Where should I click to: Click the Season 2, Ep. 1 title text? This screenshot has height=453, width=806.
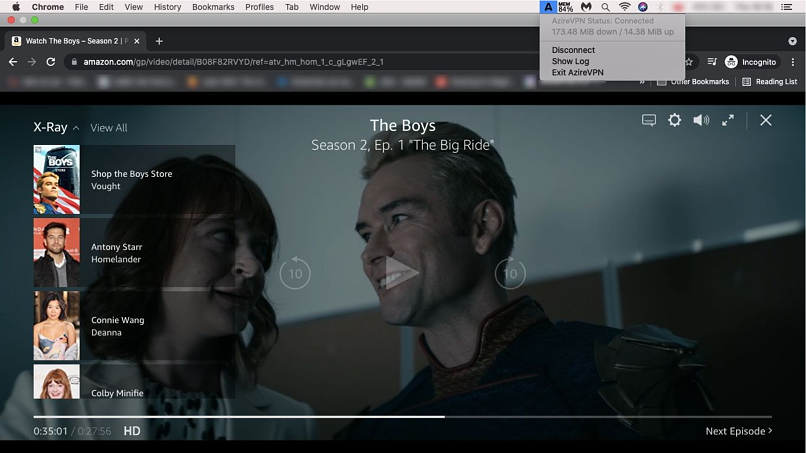(x=402, y=145)
